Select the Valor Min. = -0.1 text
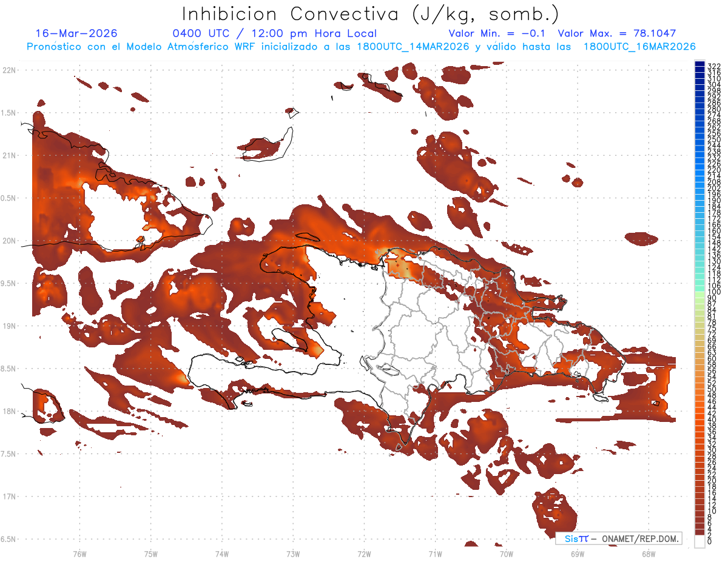728x562 pixels. point(499,33)
